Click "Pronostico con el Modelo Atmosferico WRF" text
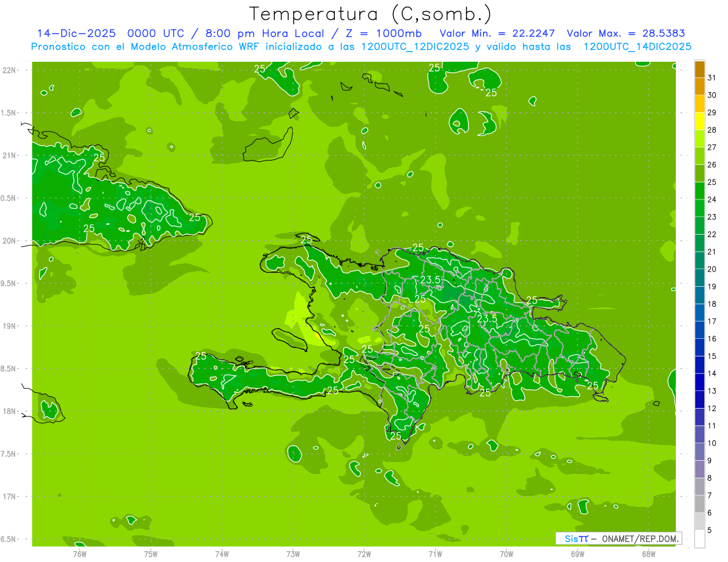 (146, 47)
